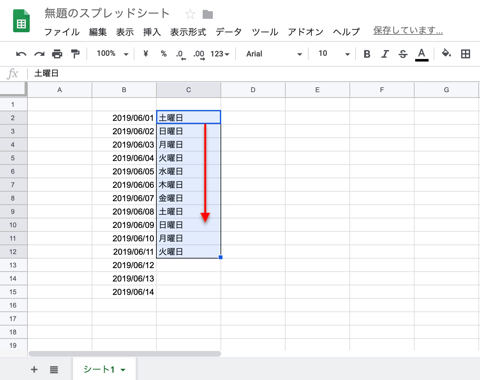The image size is (480, 380).
Task: Open the アドオン menu
Action: 306,32
